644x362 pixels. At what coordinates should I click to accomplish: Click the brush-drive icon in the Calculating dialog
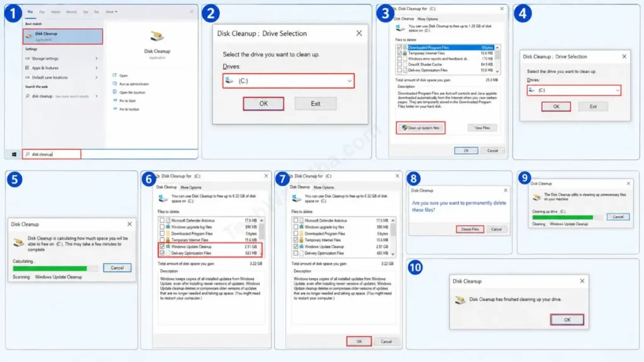(x=18, y=242)
